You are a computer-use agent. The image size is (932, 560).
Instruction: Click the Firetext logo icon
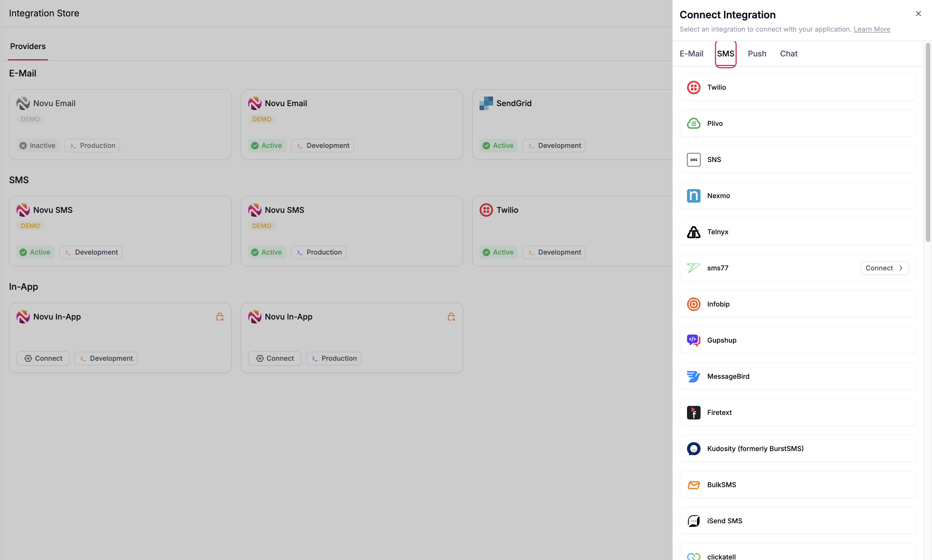(x=693, y=412)
